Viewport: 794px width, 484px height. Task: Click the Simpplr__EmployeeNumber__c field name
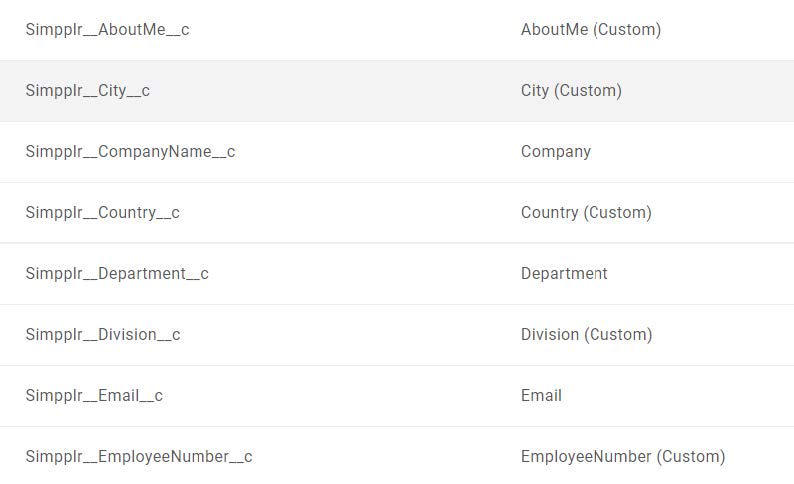point(139,457)
